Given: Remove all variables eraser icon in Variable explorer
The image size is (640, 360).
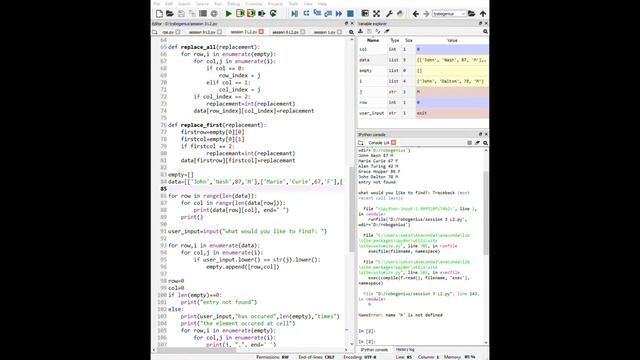Looking at the screenshot, I should pos(387,31).
